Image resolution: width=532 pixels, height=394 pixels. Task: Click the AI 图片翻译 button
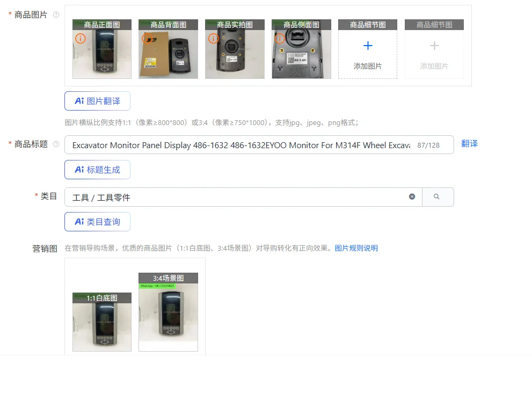[x=97, y=101]
